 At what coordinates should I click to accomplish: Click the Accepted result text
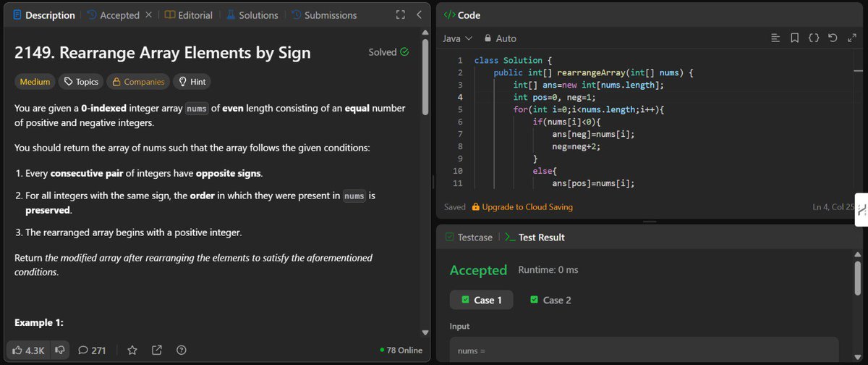478,270
